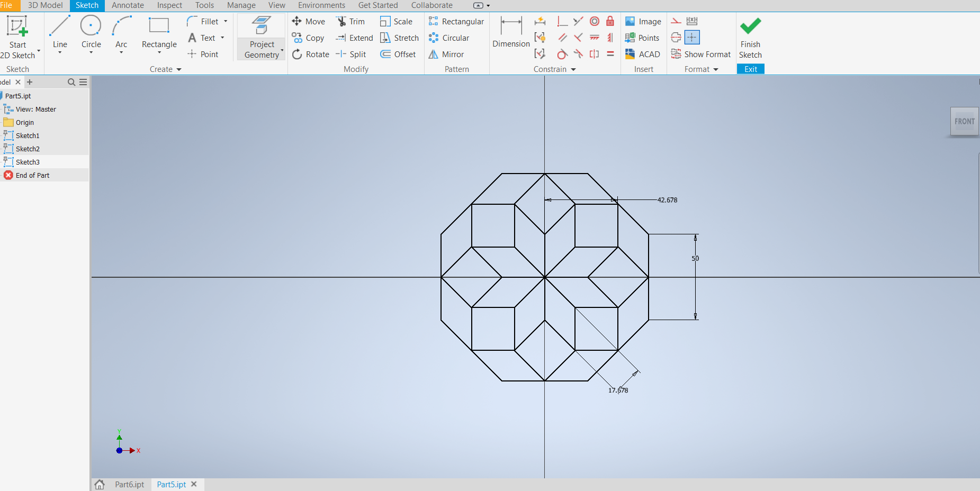
Task: Toggle the Center Point format option
Action: pos(692,38)
